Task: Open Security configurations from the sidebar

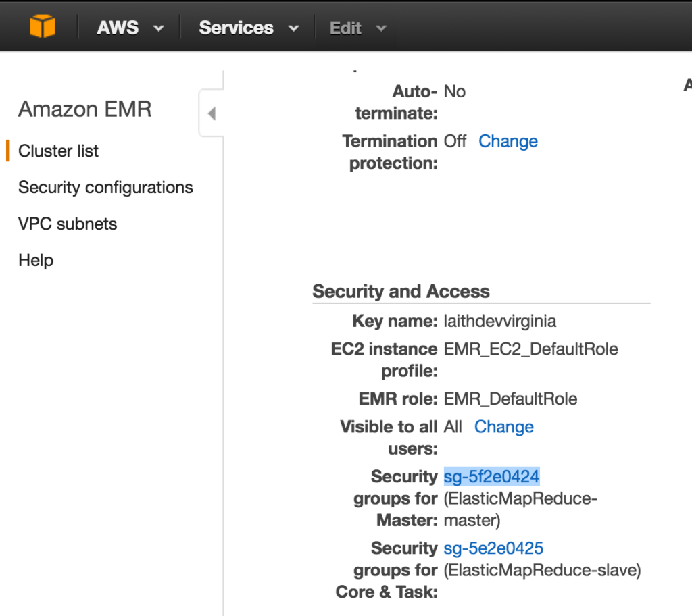Action: tap(105, 187)
